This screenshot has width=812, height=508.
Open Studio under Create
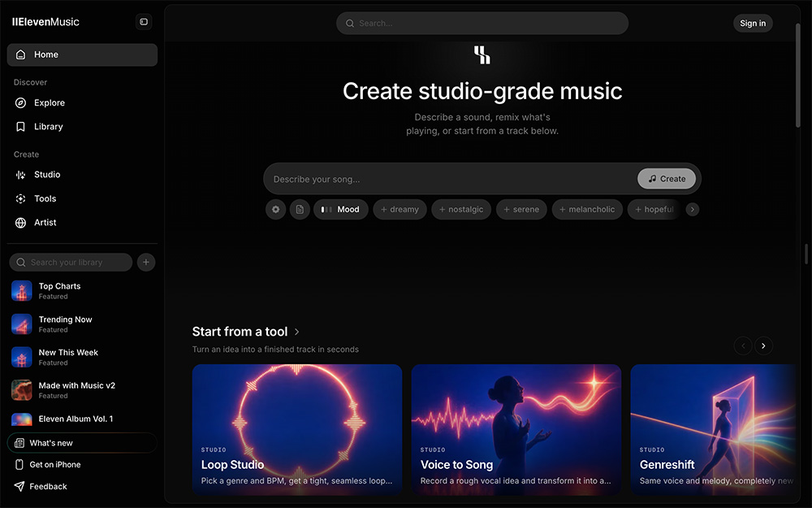point(82,175)
